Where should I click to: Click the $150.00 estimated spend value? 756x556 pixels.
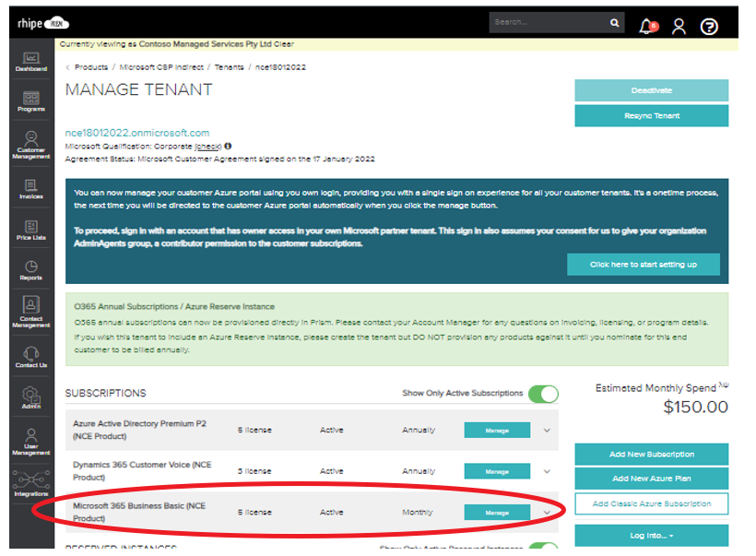[x=695, y=407]
